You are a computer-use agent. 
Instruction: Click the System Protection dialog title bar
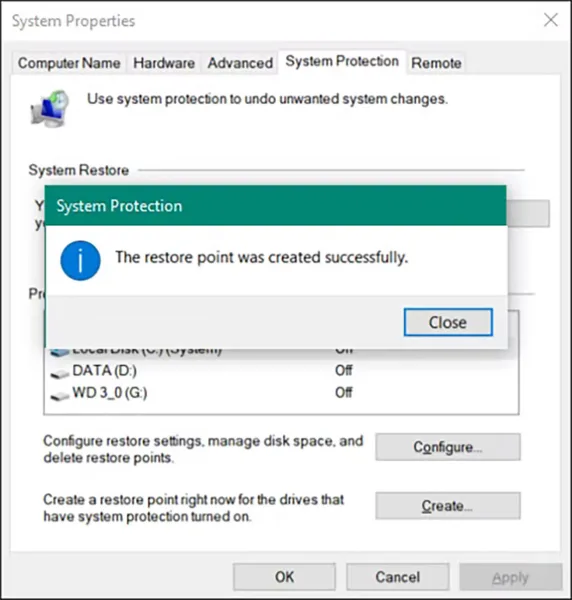tap(275, 205)
